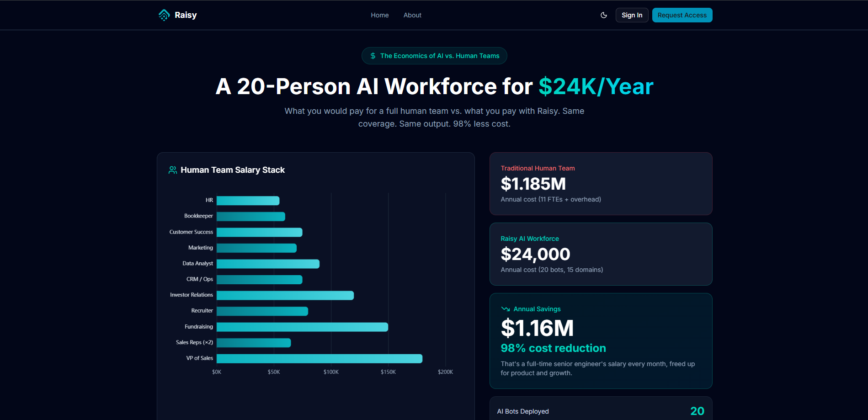Click the Investor Relations axis label
The width and height of the screenshot is (868, 420).
(192, 295)
